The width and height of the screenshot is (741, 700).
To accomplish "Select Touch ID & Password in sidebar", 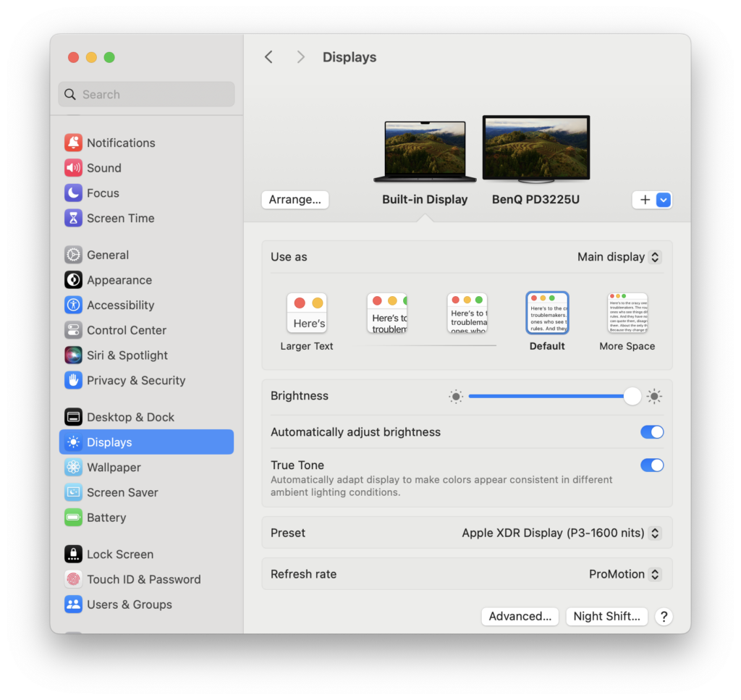I will coord(146,579).
